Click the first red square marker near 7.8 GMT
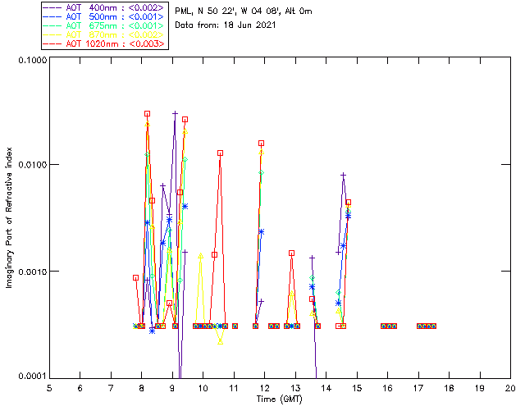The image size is (525, 420). click(x=136, y=278)
